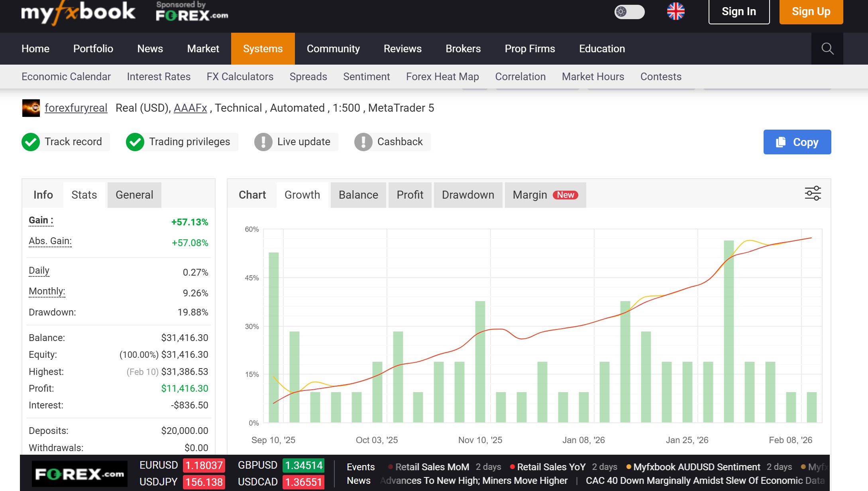Click the GBPUSD price 1.34514
The image size is (868, 491).
(304, 465)
